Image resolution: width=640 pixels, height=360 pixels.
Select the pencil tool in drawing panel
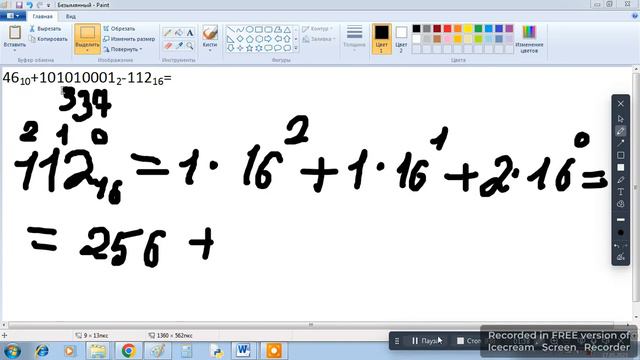(x=620, y=131)
